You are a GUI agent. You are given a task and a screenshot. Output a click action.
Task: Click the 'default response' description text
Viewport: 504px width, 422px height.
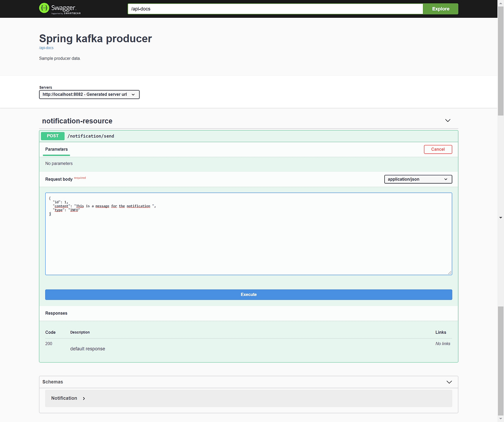pyautogui.click(x=87, y=349)
